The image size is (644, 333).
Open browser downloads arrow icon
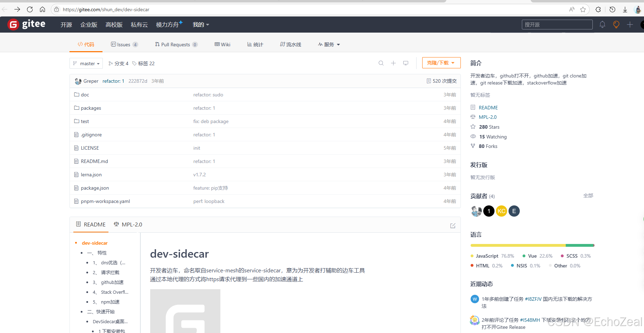click(x=625, y=9)
